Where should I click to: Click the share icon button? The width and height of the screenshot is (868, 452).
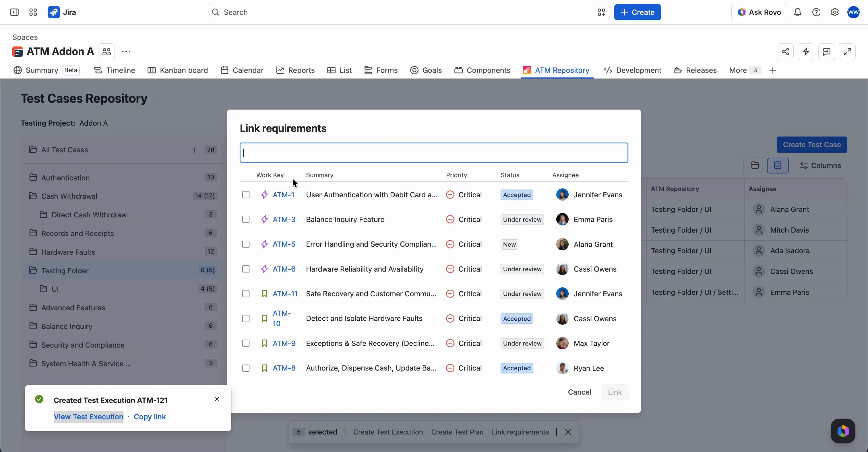[785, 52]
